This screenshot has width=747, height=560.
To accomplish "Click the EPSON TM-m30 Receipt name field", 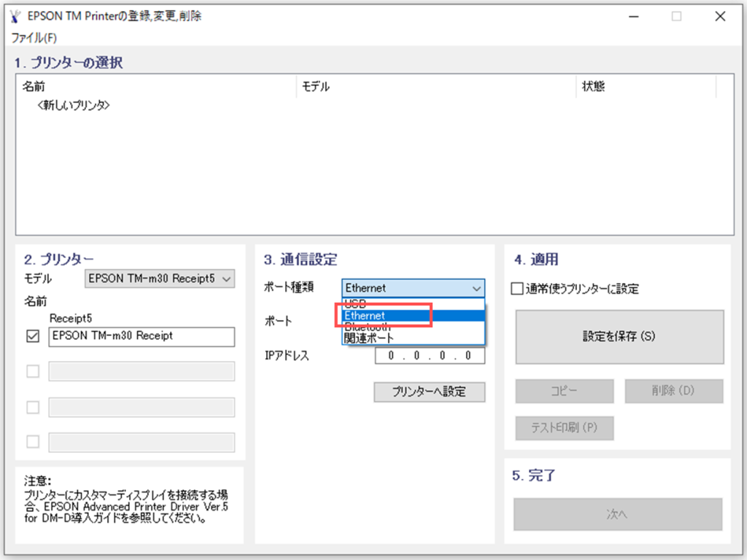I will tap(142, 337).
